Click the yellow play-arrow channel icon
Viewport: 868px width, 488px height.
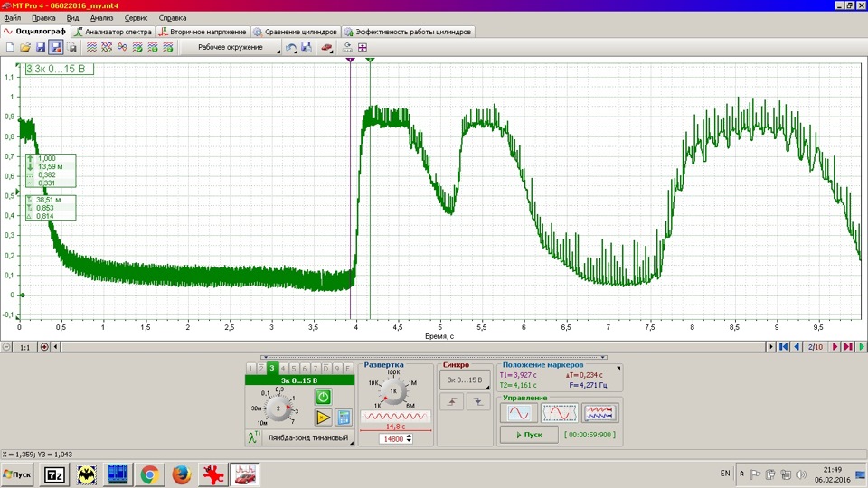pos(323,417)
